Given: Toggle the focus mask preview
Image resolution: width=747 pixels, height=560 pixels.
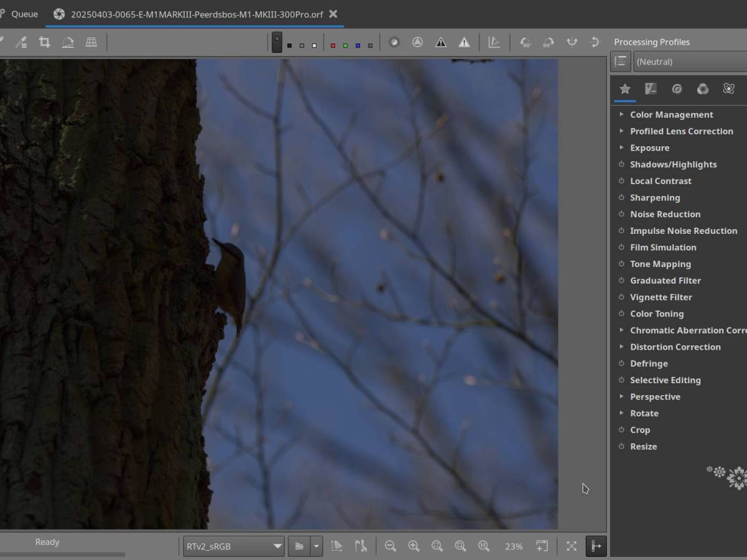Looking at the screenshot, I should click(394, 42).
